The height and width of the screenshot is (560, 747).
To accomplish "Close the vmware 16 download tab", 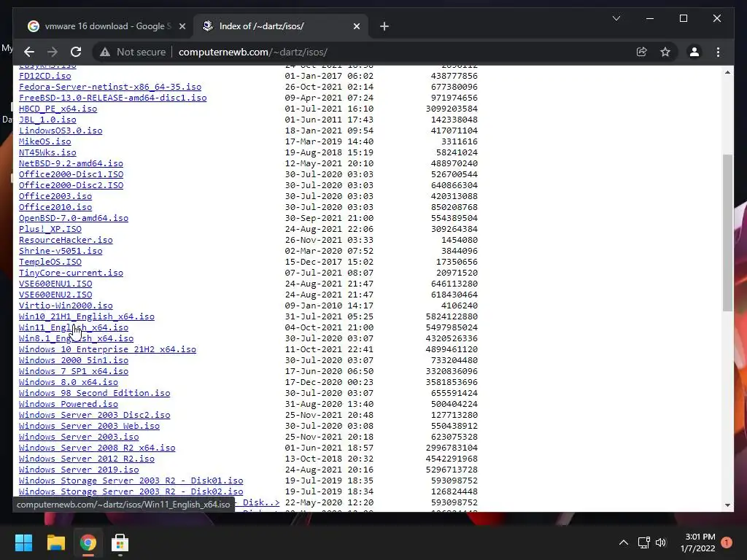I will pyautogui.click(x=182, y=26).
